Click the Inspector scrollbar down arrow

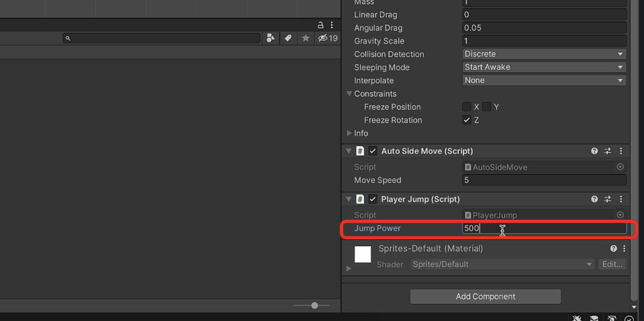(x=634, y=307)
